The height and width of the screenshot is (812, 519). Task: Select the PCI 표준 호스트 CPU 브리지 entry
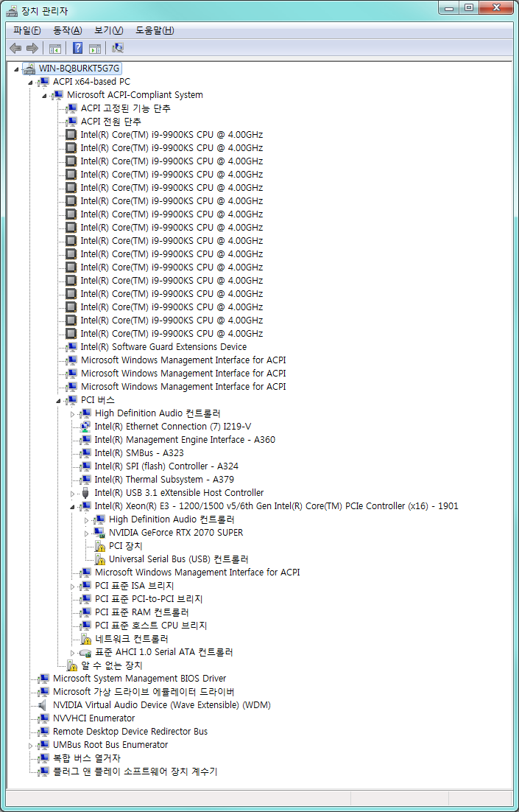[x=151, y=626]
